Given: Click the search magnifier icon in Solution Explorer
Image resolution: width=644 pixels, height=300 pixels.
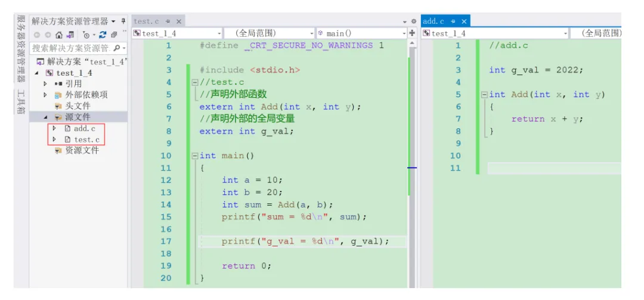Looking at the screenshot, I should (117, 48).
